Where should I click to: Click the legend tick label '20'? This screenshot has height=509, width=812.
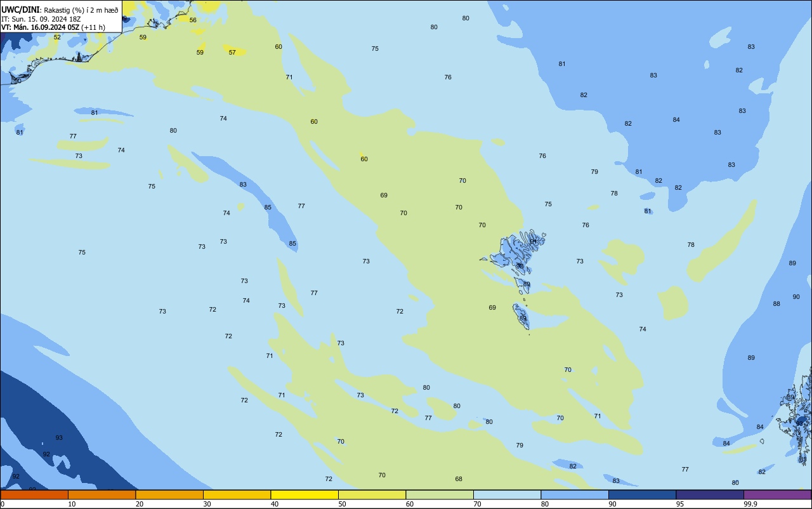pyautogui.click(x=140, y=504)
